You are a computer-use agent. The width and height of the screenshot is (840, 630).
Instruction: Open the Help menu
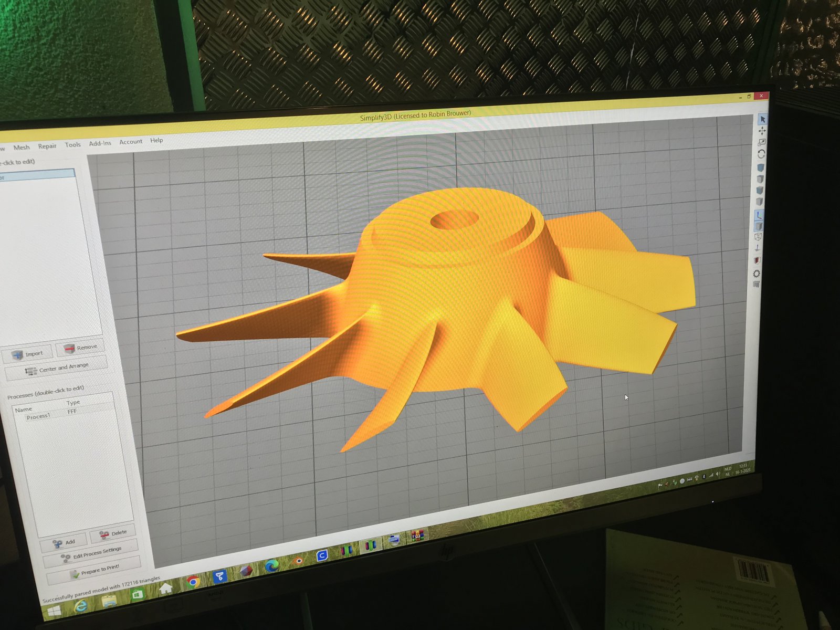click(156, 140)
